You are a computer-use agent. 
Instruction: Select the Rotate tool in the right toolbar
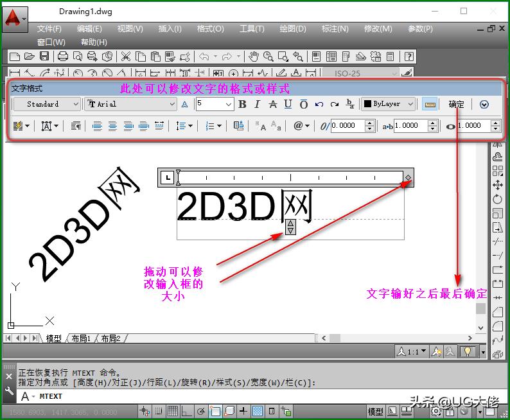click(498, 199)
